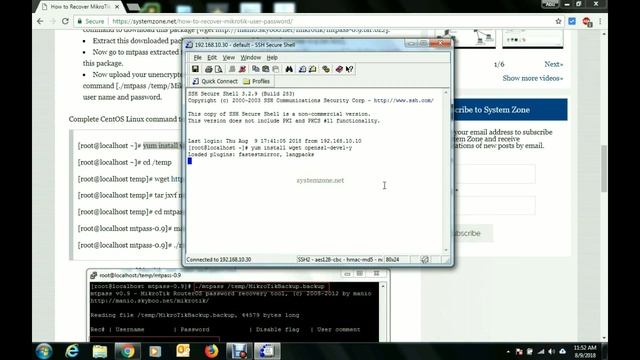Image resolution: width=640 pixels, height=360 pixels.
Task: Click the 'Connected to 192.168.10.30' status text
Action: 219,260
